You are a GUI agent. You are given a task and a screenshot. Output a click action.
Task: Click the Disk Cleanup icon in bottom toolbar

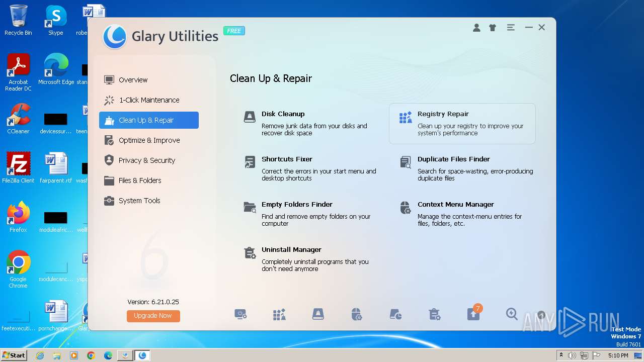[x=318, y=314]
